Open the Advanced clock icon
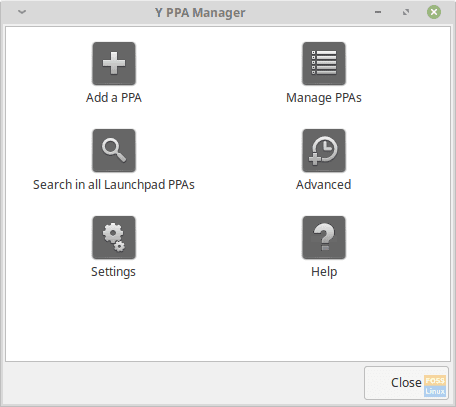Screen dimensions: 456x407 tap(324, 150)
